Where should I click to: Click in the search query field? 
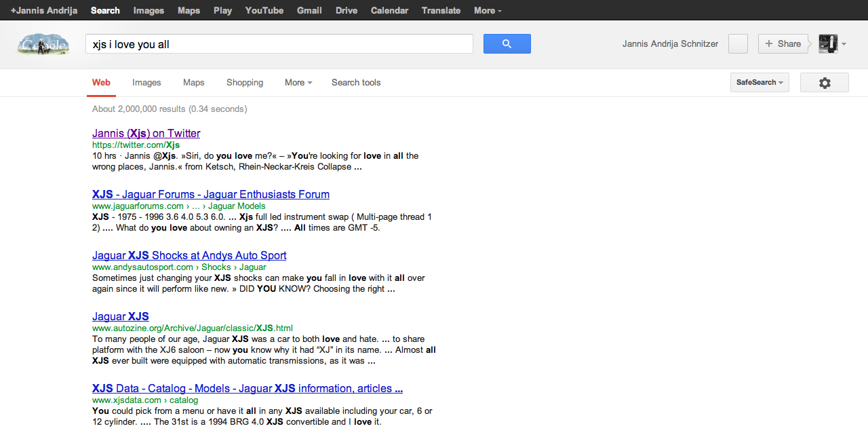coord(279,44)
